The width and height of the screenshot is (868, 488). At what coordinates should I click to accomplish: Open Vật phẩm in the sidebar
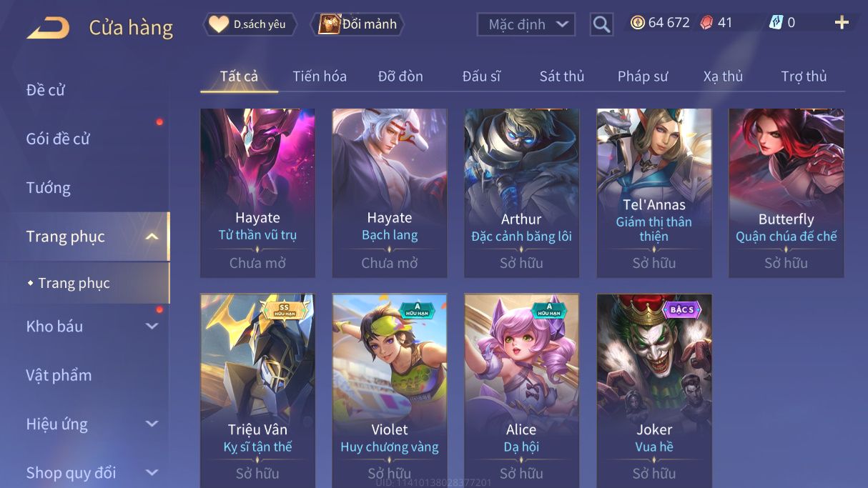tap(59, 375)
